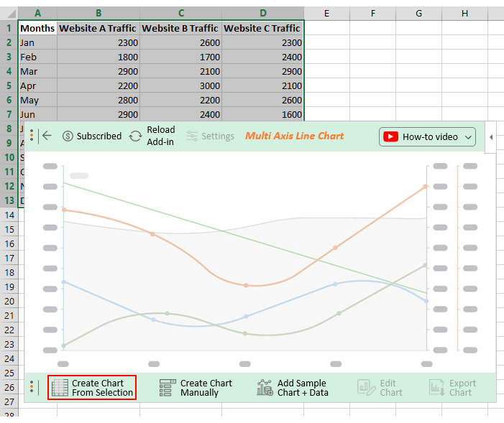
Task: Select column F header
Action: (x=373, y=14)
